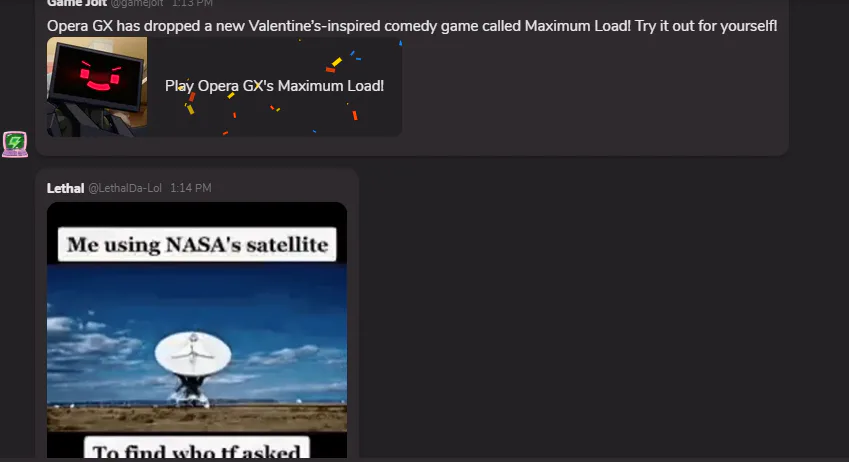This screenshot has height=462, width=849.
Task: Open the robot monitor embed thumbnail
Action: (97, 87)
